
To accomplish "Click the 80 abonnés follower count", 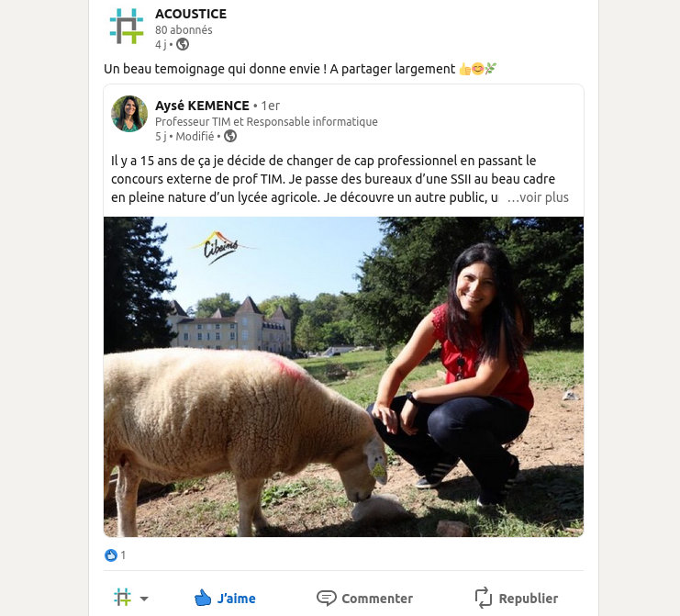I will tap(184, 29).
